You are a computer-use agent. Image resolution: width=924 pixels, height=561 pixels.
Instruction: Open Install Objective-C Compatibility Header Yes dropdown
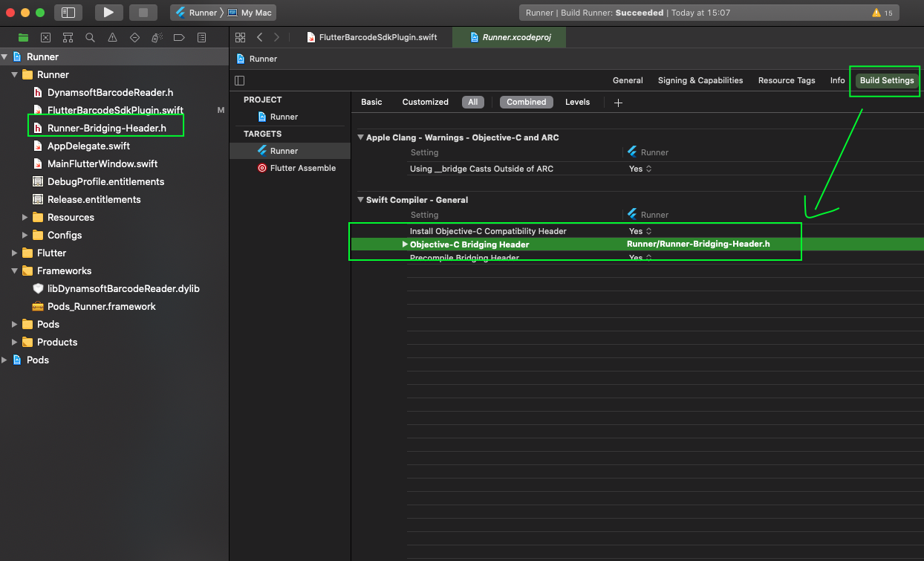coord(640,231)
